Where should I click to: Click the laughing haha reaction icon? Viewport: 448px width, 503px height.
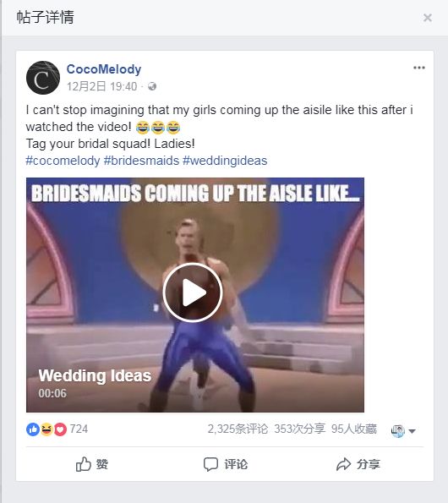click(x=46, y=429)
